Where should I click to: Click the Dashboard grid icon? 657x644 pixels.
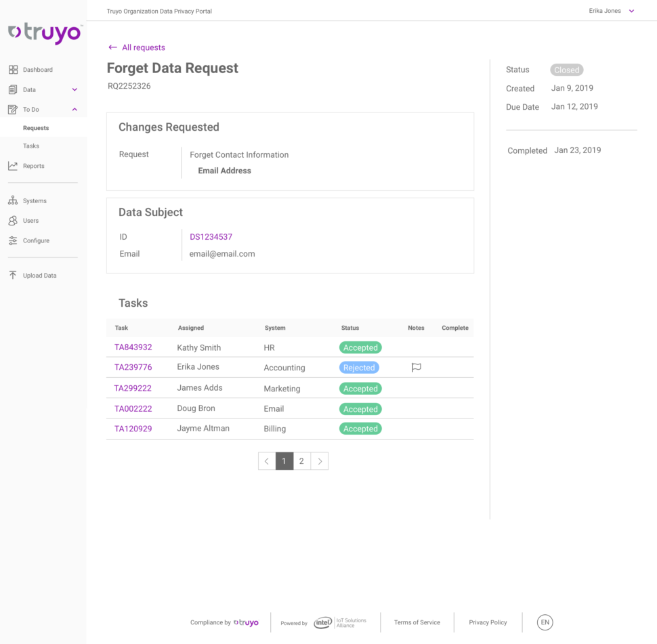tap(13, 70)
